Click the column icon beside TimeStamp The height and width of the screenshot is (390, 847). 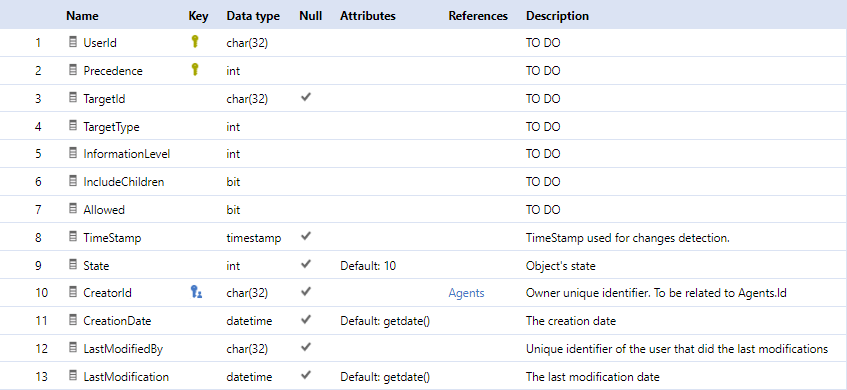(x=73, y=237)
